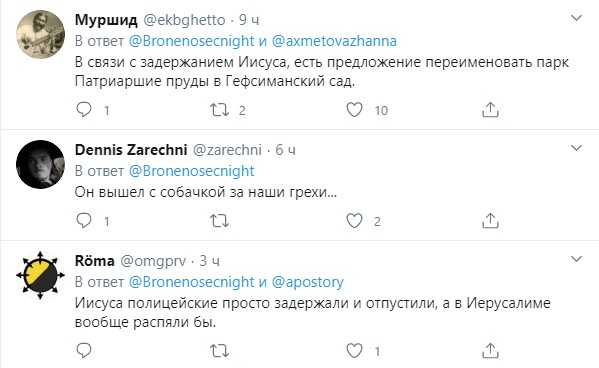Like Röma's tweet
This screenshot has height=368, width=599.
(x=354, y=350)
